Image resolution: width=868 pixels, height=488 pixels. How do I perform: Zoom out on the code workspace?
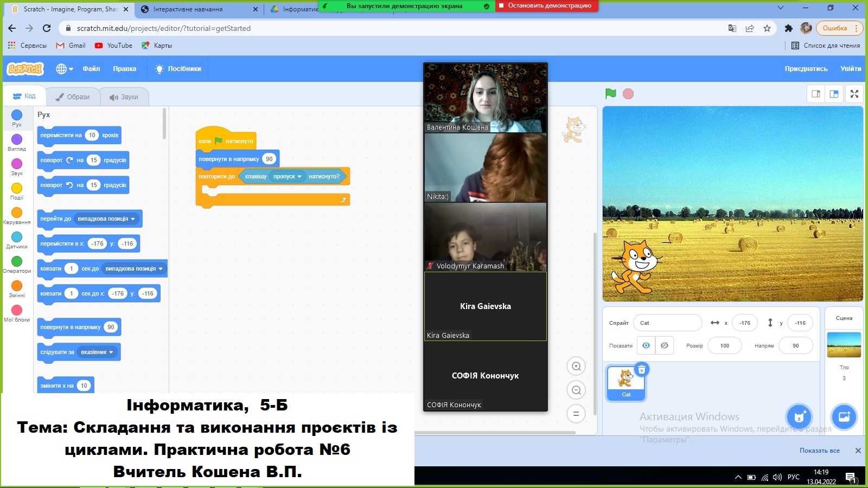pos(576,390)
